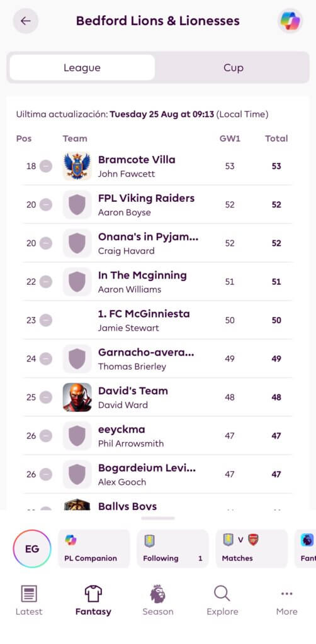316x644 pixels.
Task: Tap the back arrow button
Action: coord(25,21)
